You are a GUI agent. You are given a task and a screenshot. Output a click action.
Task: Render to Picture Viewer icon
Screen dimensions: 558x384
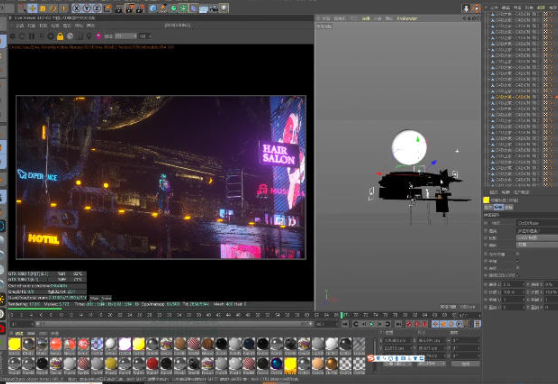coord(130,8)
